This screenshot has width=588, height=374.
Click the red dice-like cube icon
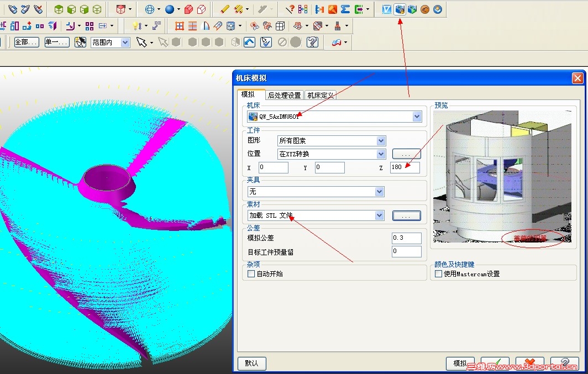click(120, 9)
